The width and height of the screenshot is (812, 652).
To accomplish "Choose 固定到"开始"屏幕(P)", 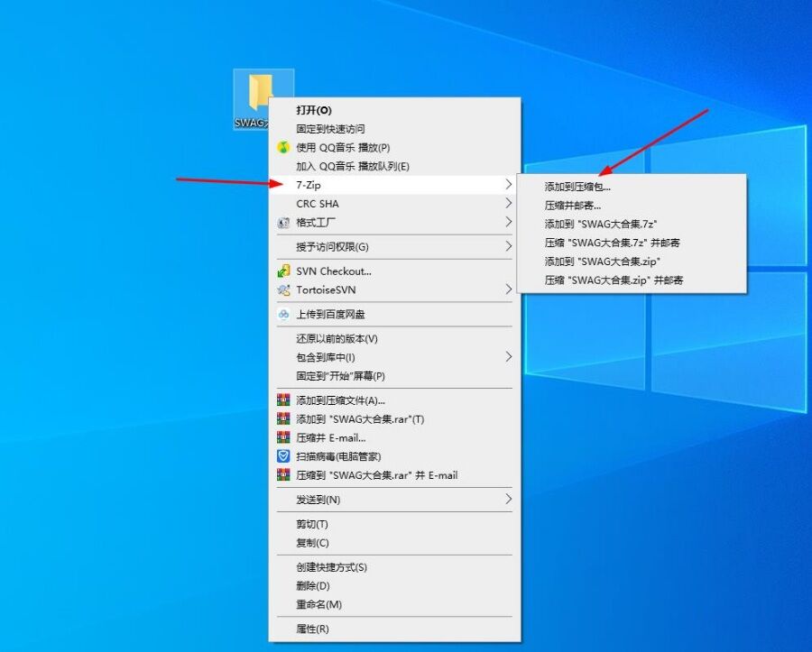I will click(394, 376).
